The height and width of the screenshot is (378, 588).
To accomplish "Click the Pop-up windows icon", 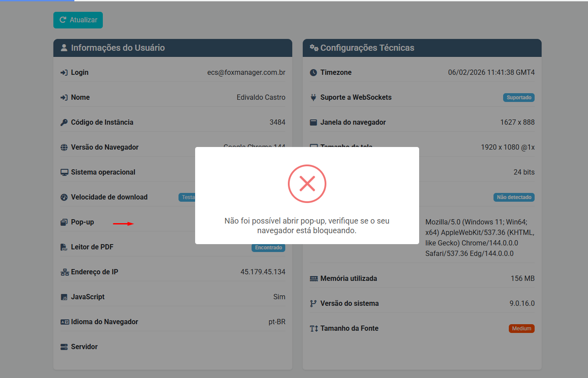I will point(64,222).
